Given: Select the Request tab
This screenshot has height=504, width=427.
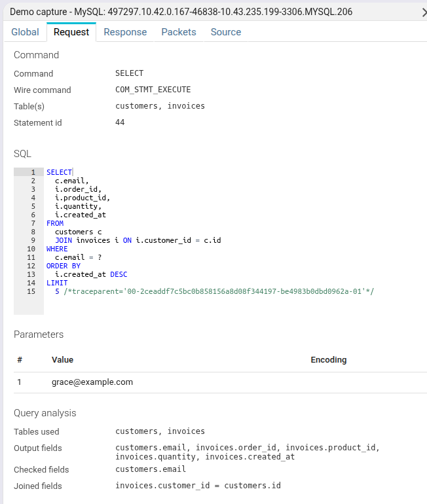Looking at the screenshot, I should pyautogui.click(x=71, y=32).
